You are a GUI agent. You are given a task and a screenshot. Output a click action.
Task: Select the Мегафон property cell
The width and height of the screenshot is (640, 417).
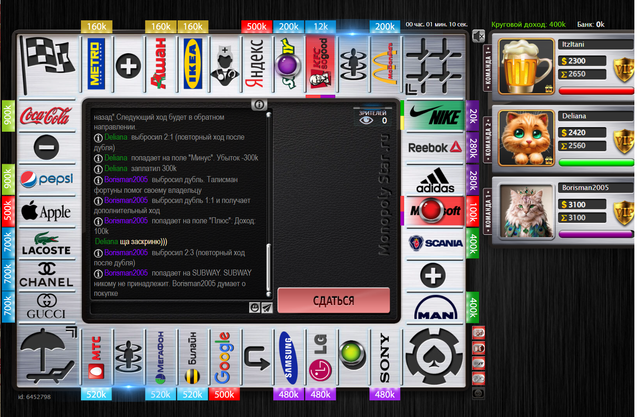[x=160, y=357]
